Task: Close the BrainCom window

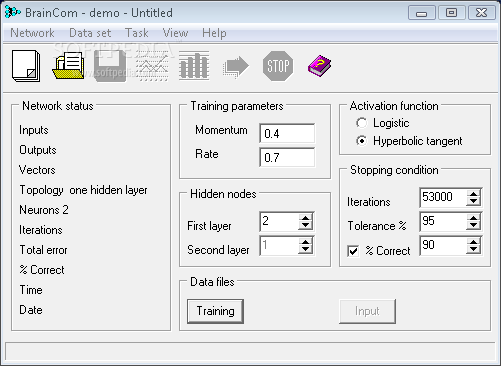Action: [x=481, y=13]
